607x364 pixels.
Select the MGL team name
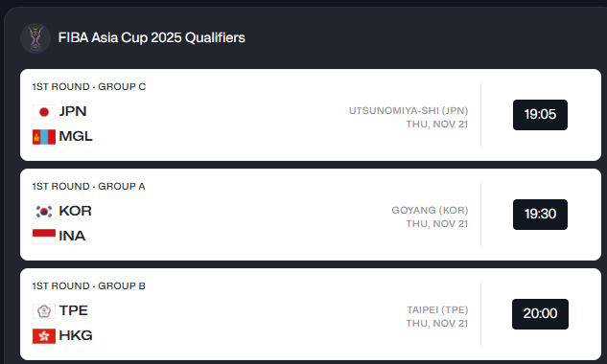click(x=76, y=136)
